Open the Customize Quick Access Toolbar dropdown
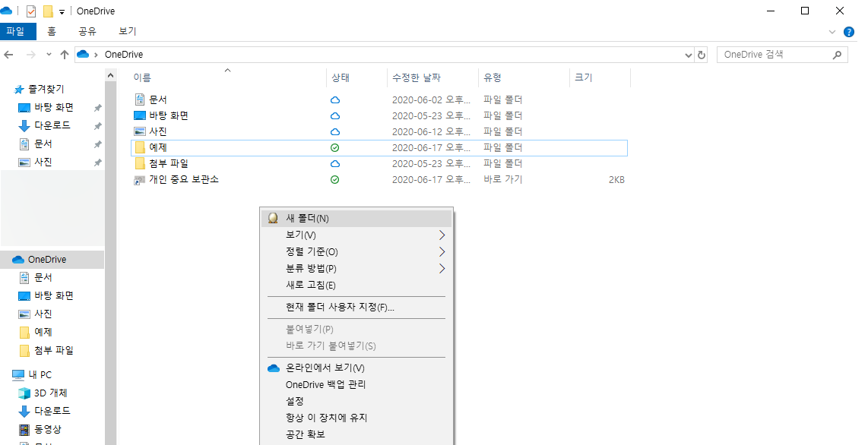 (x=62, y=11)
